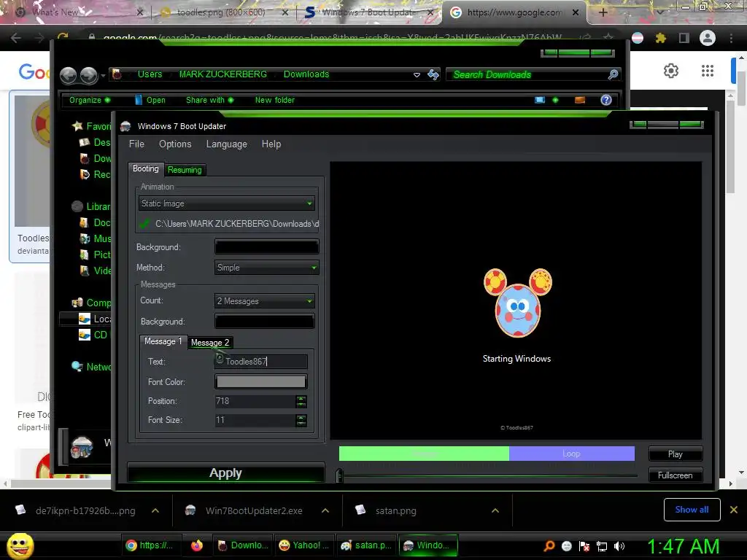
Task: Open the de7ikpn-b17926b png download item
Action: coord(76,510)
